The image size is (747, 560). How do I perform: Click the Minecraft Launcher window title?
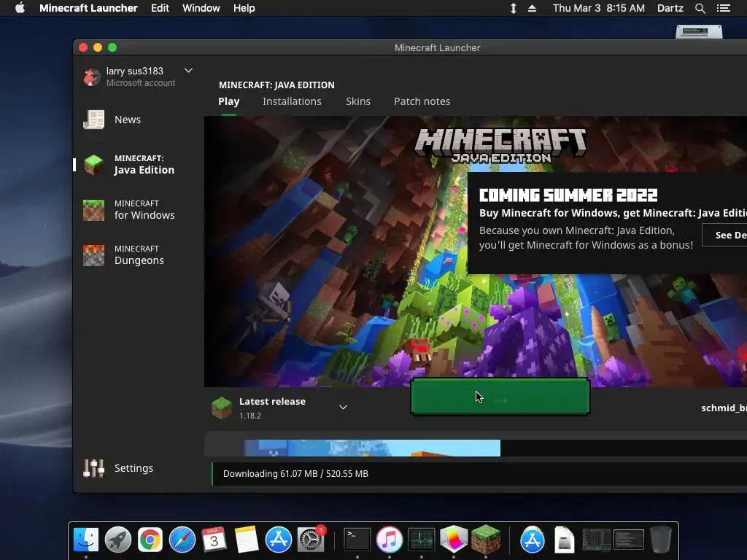point(438,47)
